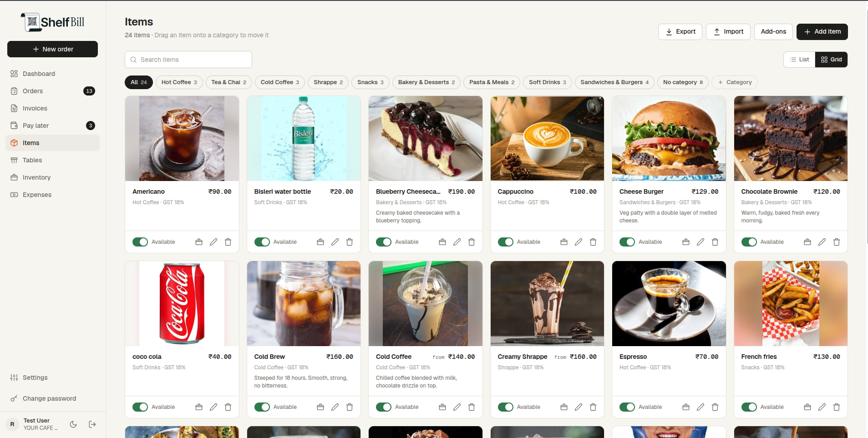Click the Search items field
The width and height of the screenshot is (868, 438).
coord(188,60)
